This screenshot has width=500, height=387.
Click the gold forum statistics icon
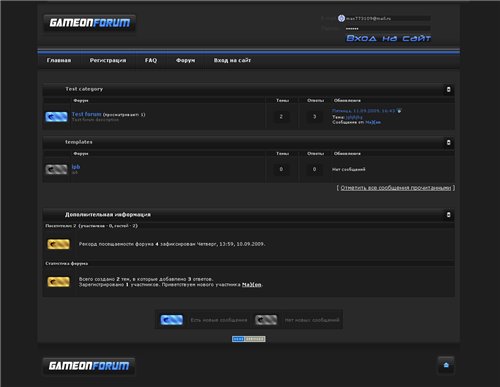pos(58,282)
